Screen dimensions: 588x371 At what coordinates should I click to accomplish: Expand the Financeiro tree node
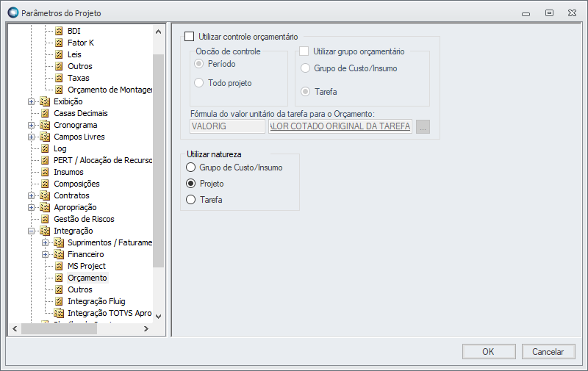(x=46, y=254)
